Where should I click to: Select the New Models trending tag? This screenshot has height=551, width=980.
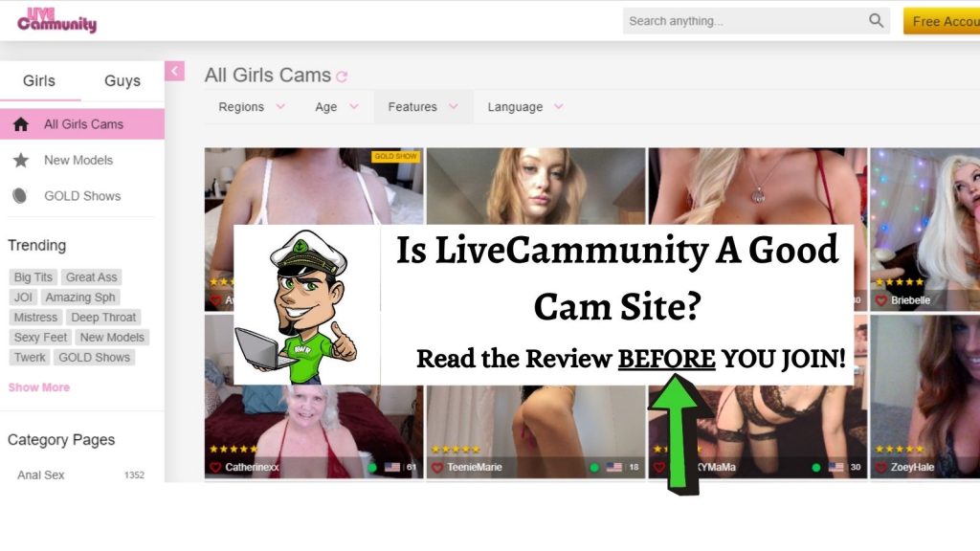click(112, 338)
